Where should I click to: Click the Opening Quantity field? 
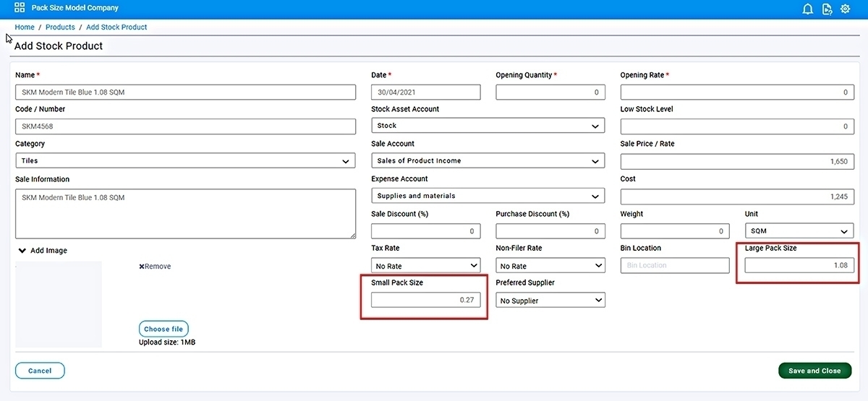point(550,92)
